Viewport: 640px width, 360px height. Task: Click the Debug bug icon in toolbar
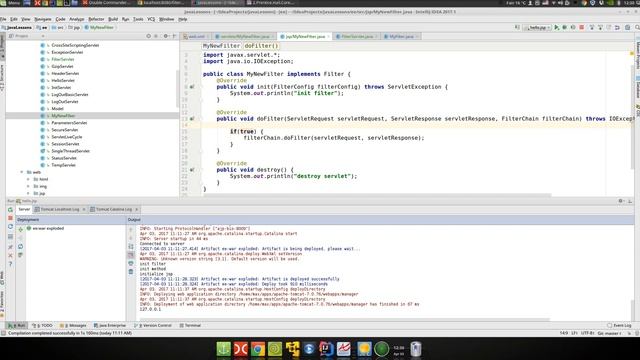(564, 27)
